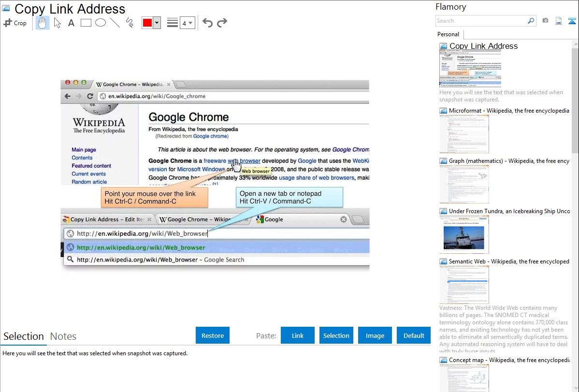Click the Image paste button

(x=375, y=335)
